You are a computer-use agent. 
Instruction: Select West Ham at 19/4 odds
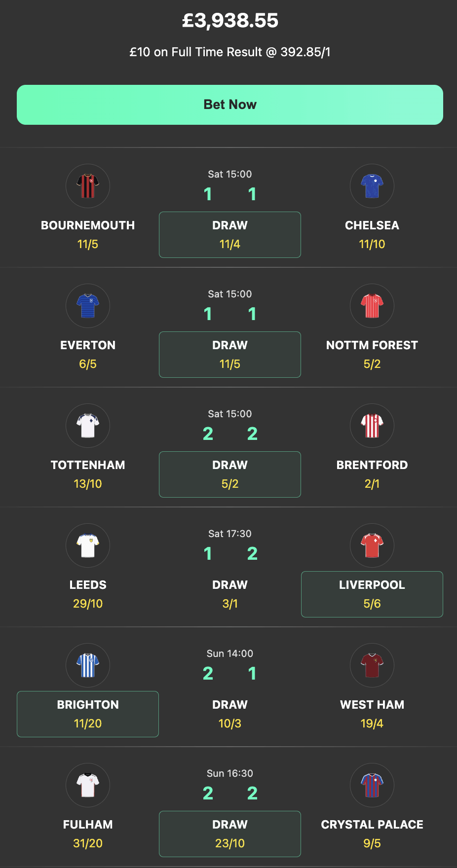372,714
